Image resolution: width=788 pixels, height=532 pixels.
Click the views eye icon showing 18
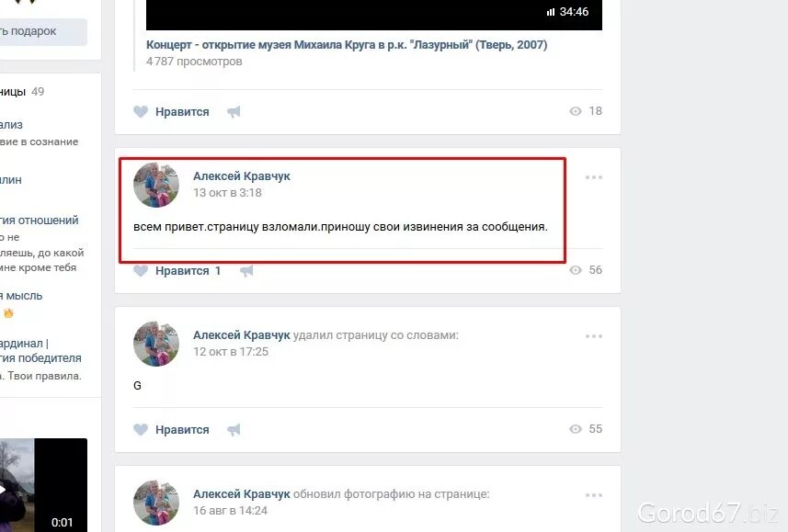[x=576, y=111]
